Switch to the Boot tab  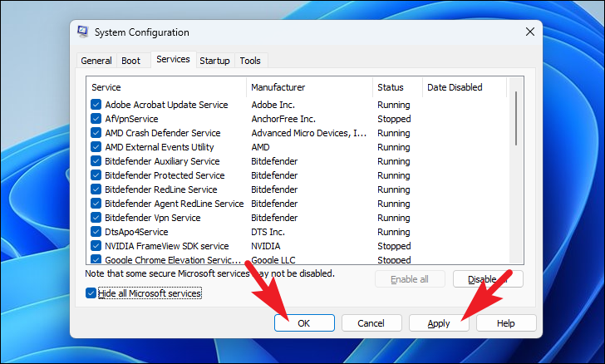(130, 61)
